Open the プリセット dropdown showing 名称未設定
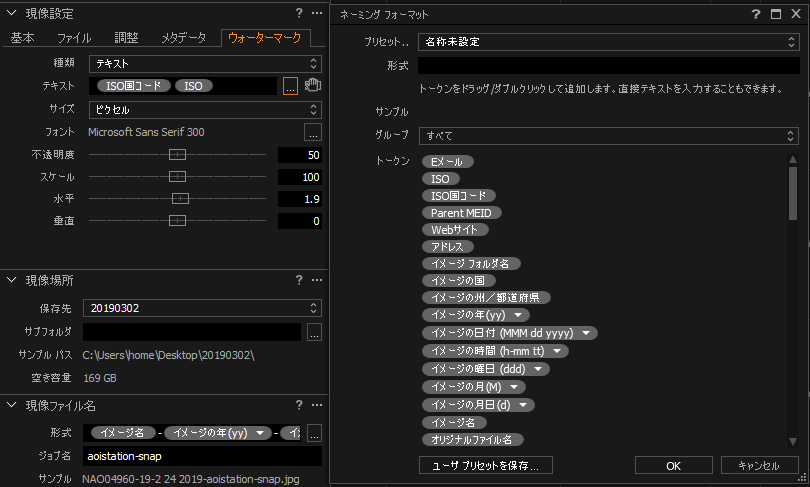 (x=609, y=42)
